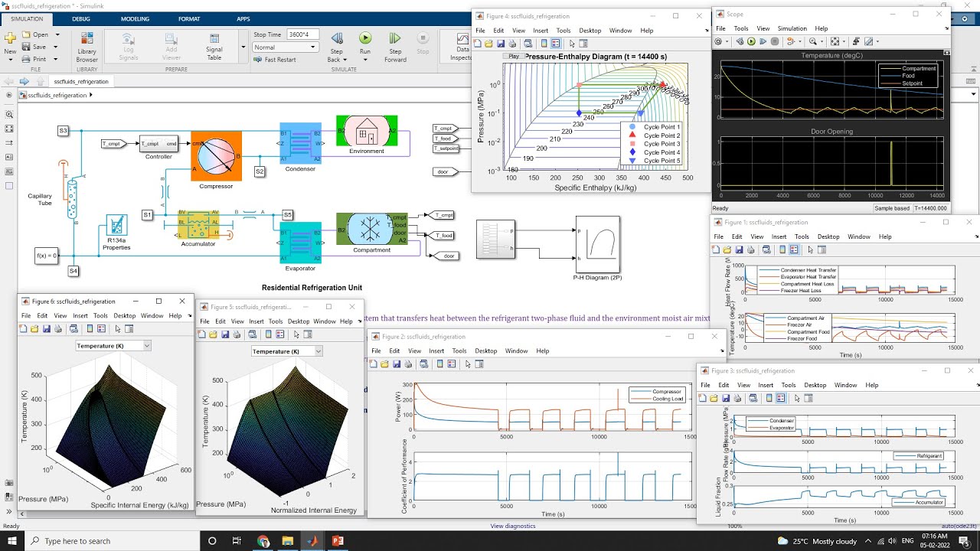
Task: Click the View diagnostics link
Action: 513,526
